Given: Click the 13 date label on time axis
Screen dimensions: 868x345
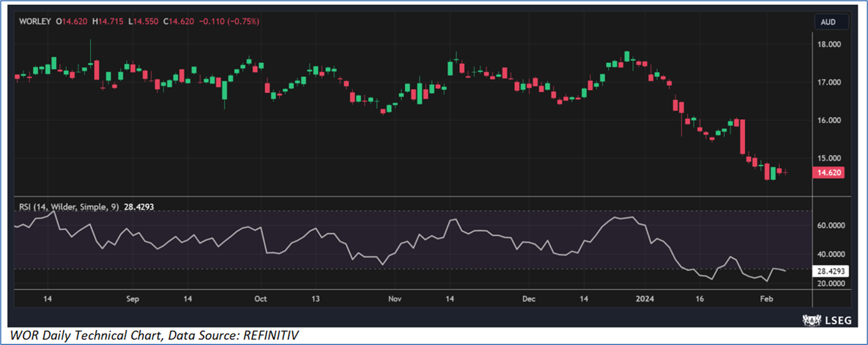Looking at the screenshot, I should click(316, 299).
